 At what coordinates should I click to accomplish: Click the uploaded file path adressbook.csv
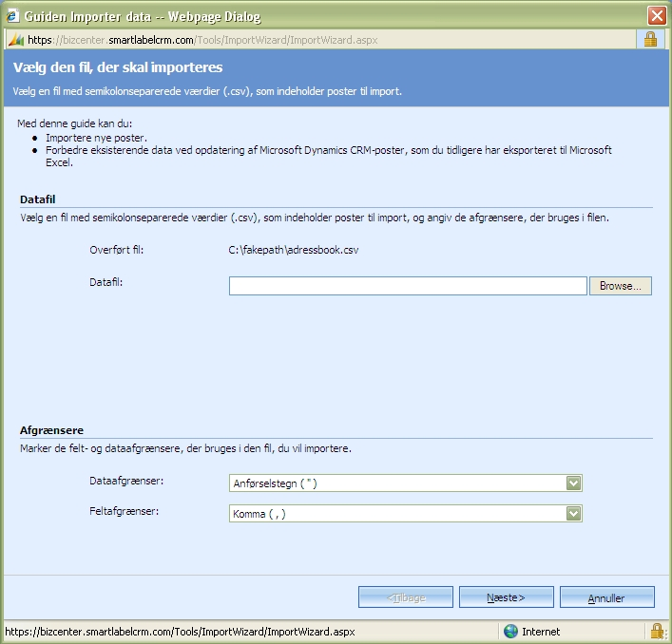[294, 250]
